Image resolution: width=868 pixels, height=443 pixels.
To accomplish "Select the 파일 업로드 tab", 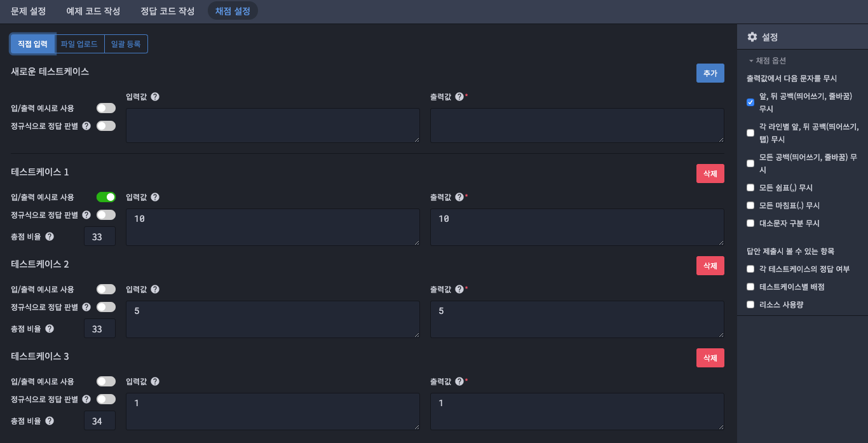I will [x=79, y=44].
